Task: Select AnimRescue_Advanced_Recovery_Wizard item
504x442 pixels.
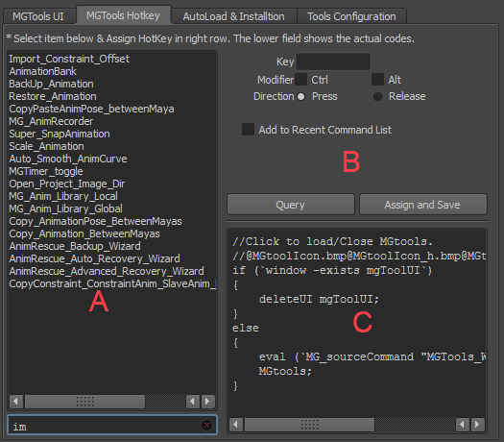Action: click(x=107, y=271)
